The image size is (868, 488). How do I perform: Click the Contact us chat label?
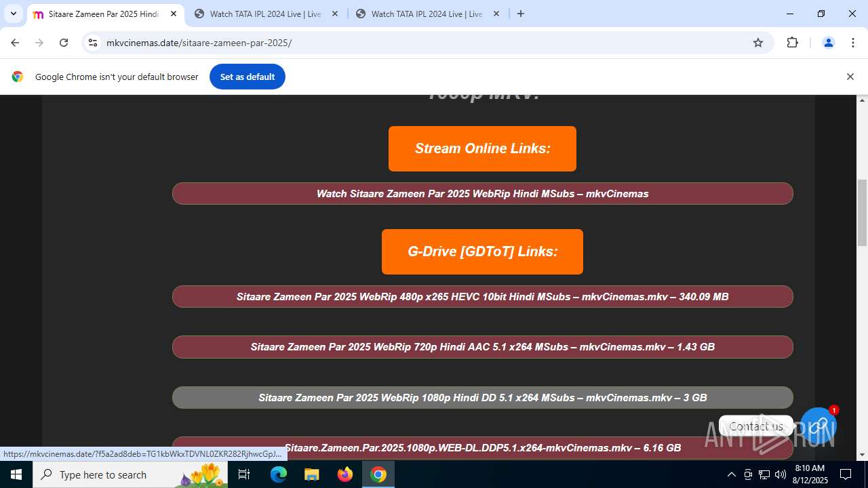(x=756, y=426)
